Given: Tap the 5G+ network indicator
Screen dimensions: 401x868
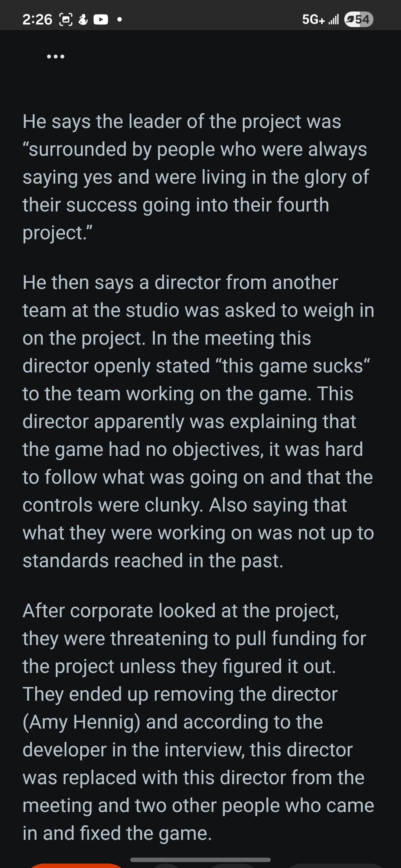Looking at the screenshot, I should click(313, 19).
